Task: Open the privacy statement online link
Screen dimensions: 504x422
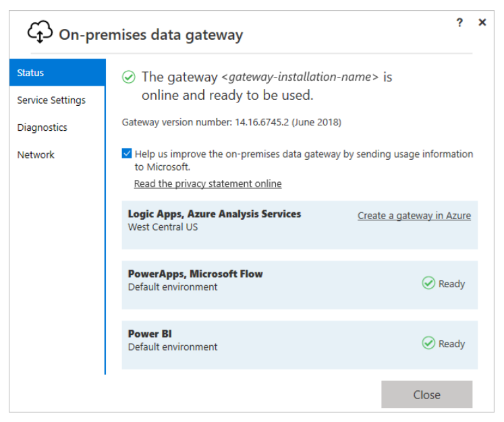Action: point(208,183)
